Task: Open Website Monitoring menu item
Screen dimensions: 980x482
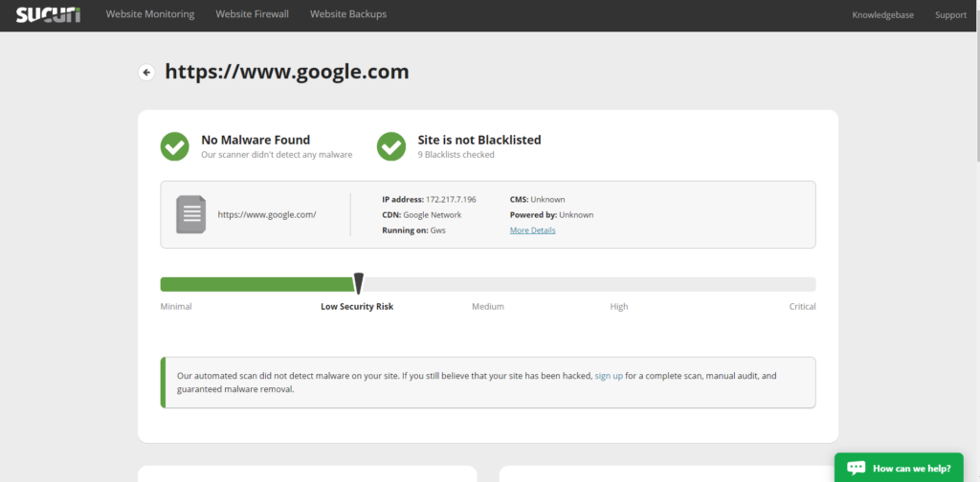Action: (150, 14)
